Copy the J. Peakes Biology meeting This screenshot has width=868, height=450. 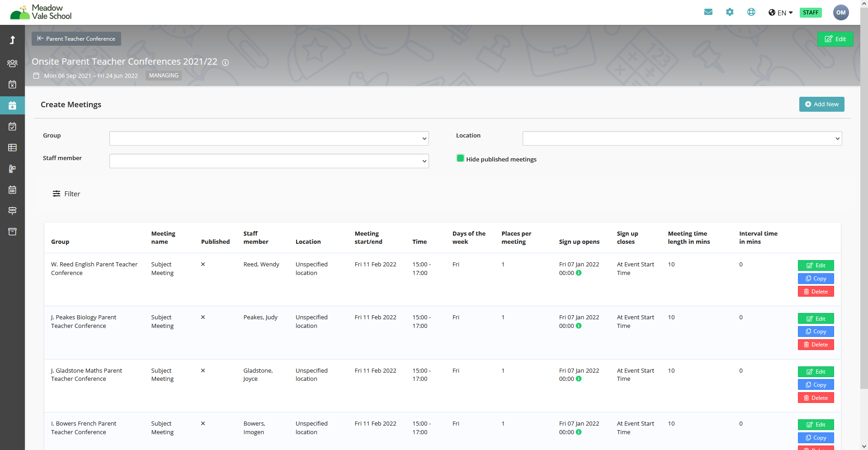coord(816,332)
